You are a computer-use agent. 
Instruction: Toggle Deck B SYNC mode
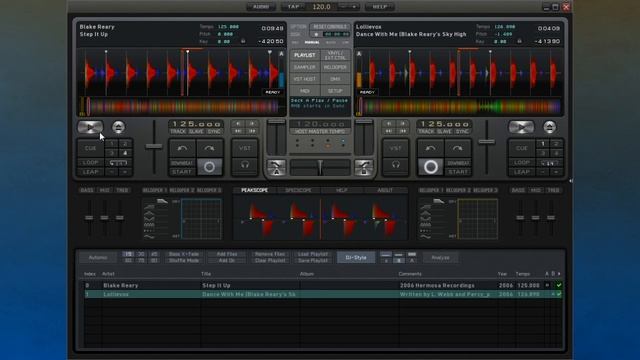click(462, 131)
